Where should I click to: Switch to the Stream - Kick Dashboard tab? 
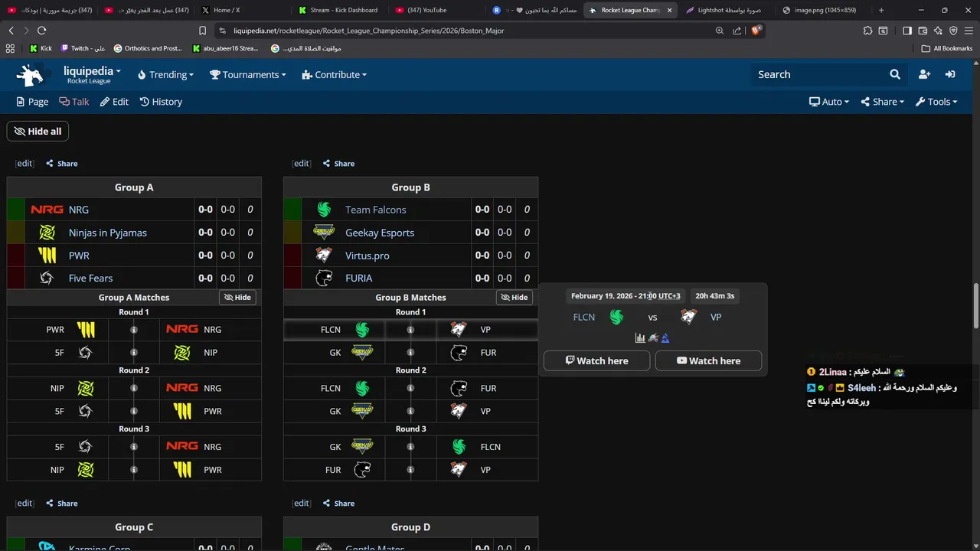[341, 10]
